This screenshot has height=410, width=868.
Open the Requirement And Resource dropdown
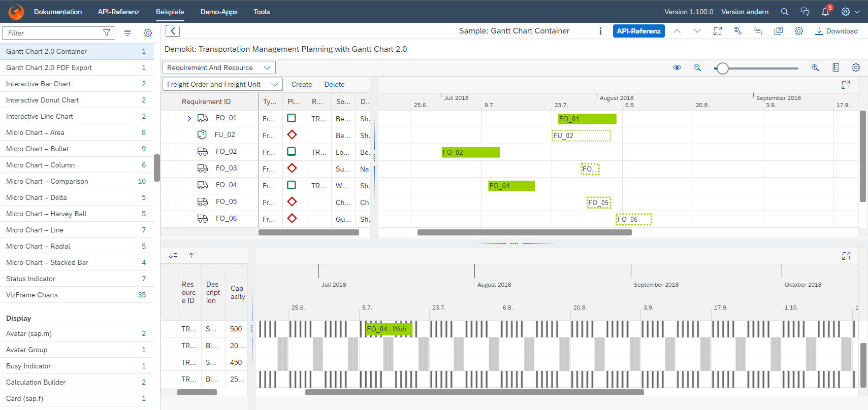coord(219,67)
